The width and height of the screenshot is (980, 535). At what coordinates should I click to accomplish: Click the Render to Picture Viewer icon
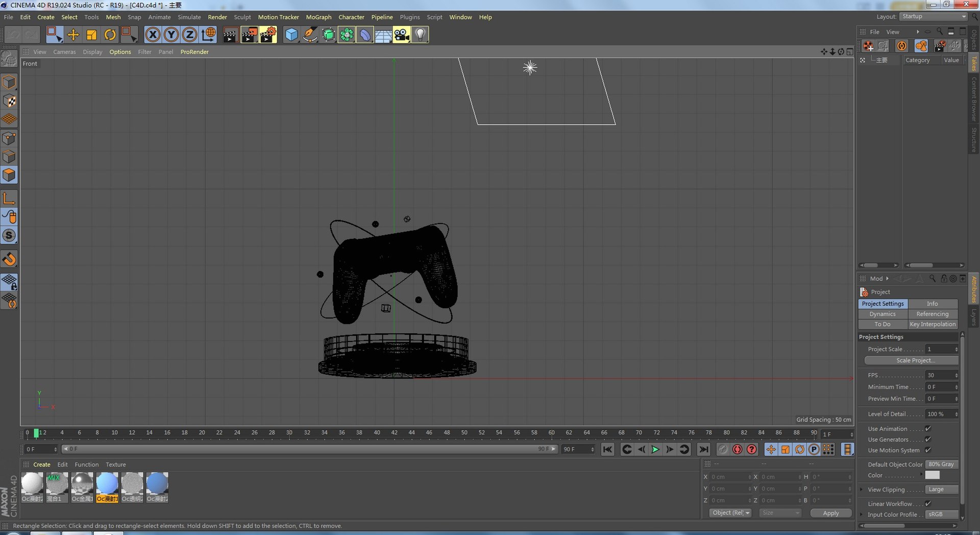pyautogui.click(x=249, y=35)
